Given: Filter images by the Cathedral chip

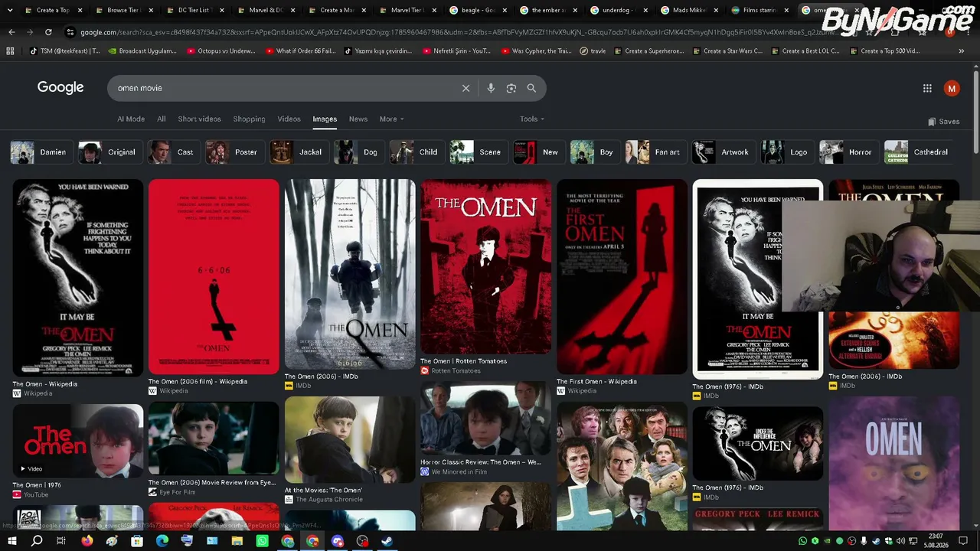Looking at the screenshot, I should coord(920,152).
